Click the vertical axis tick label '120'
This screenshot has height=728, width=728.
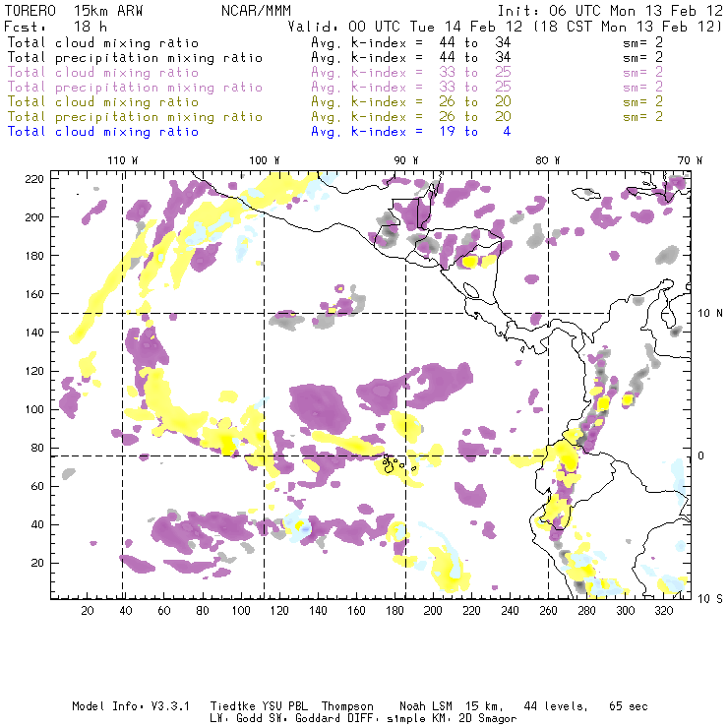click(34, 372)
